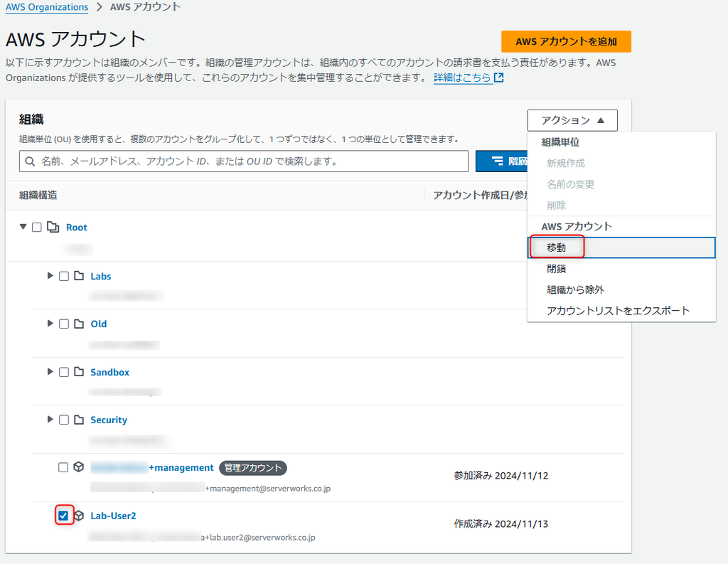
Task: Click the 名前の変更 menu item
Action: coord(621,184)
